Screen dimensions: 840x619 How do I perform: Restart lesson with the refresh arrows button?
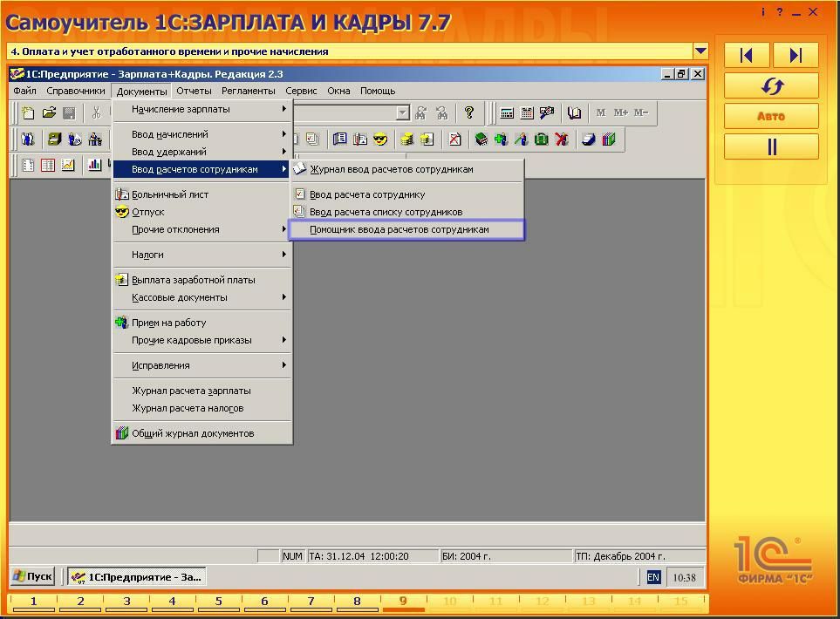click(771, 85)
